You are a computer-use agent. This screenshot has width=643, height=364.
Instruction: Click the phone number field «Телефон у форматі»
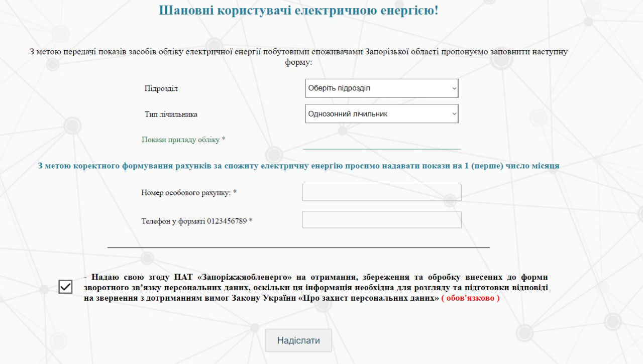(382, 219)
